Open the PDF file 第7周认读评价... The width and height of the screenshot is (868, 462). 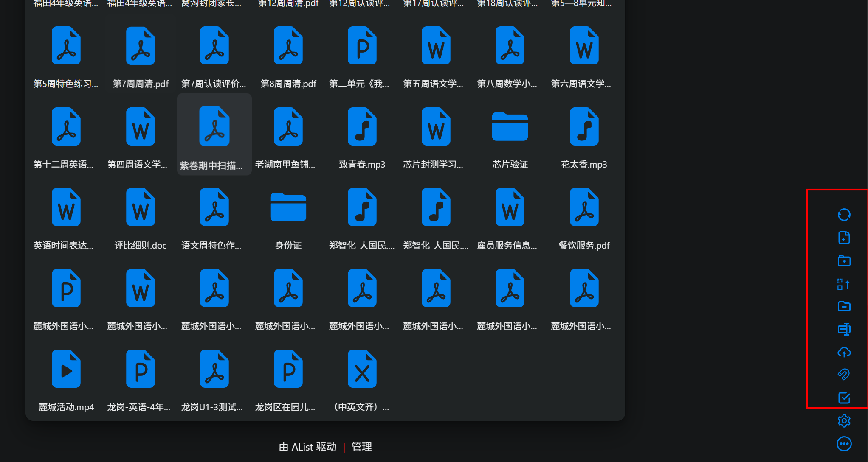click(214, 56)
